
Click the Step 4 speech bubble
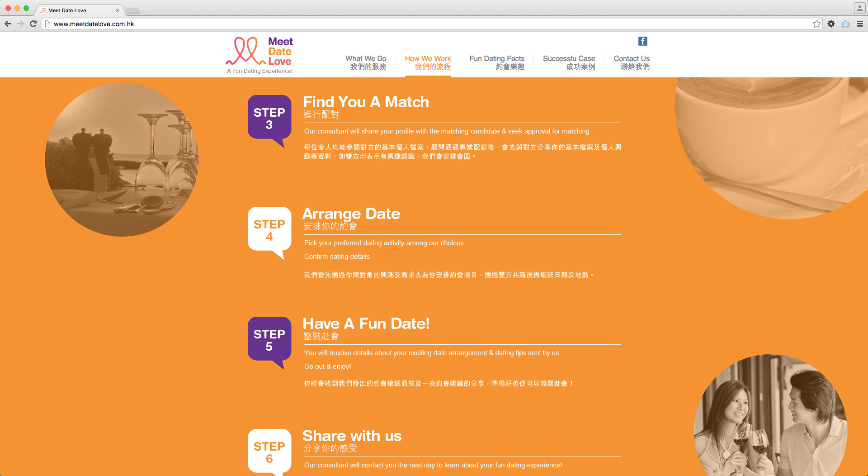point(269,231)
